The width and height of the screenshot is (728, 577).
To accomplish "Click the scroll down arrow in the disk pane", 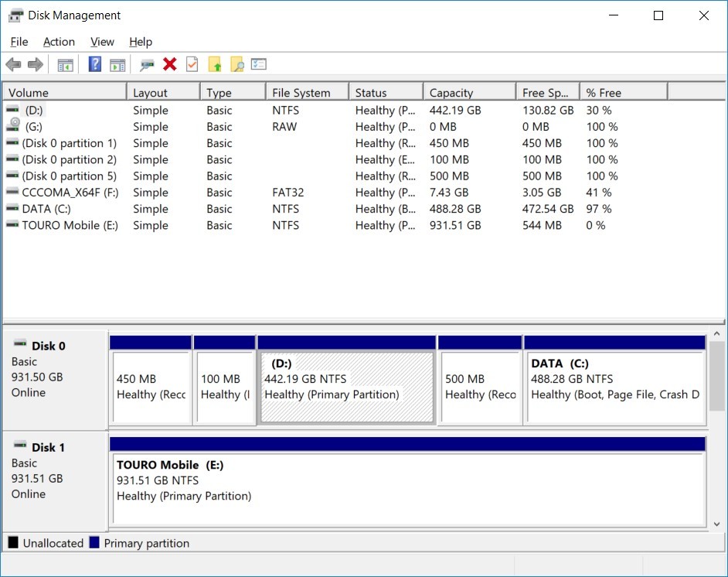I will (x=718, y=523).
